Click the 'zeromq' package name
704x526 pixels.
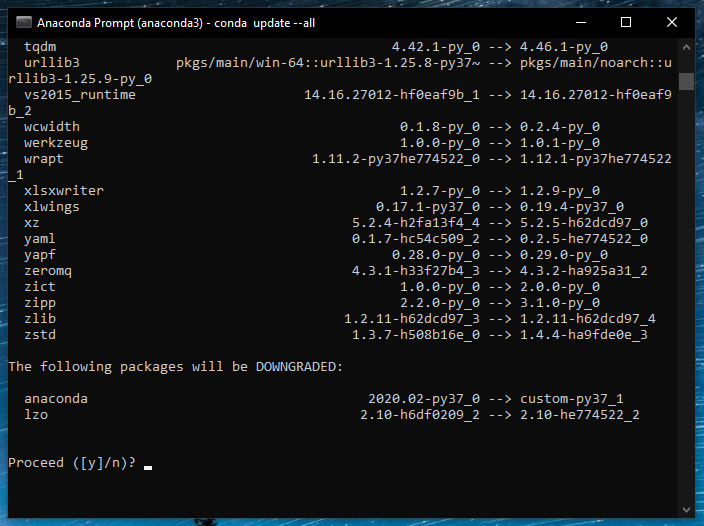(48, 271)
